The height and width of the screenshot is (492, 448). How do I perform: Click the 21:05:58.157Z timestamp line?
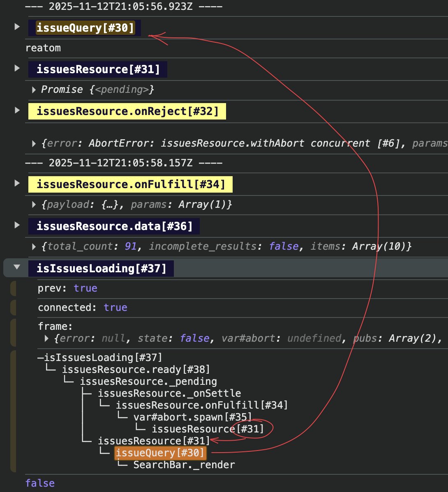pos(124,163)
